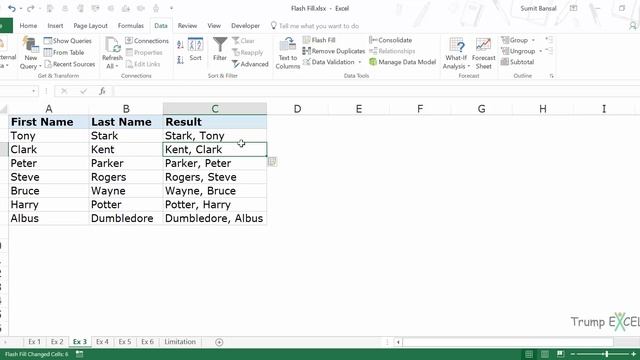Sort A to Z ascending
This screenshot has width=640, height=360.
click(x=180, y=44)
